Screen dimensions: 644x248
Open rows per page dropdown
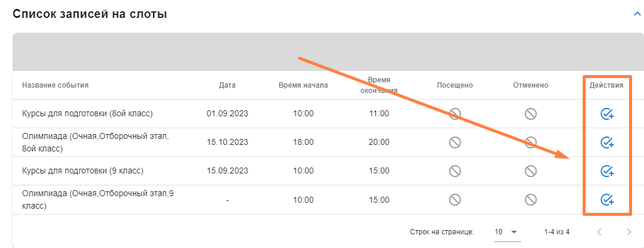click(x=506, y=232)
